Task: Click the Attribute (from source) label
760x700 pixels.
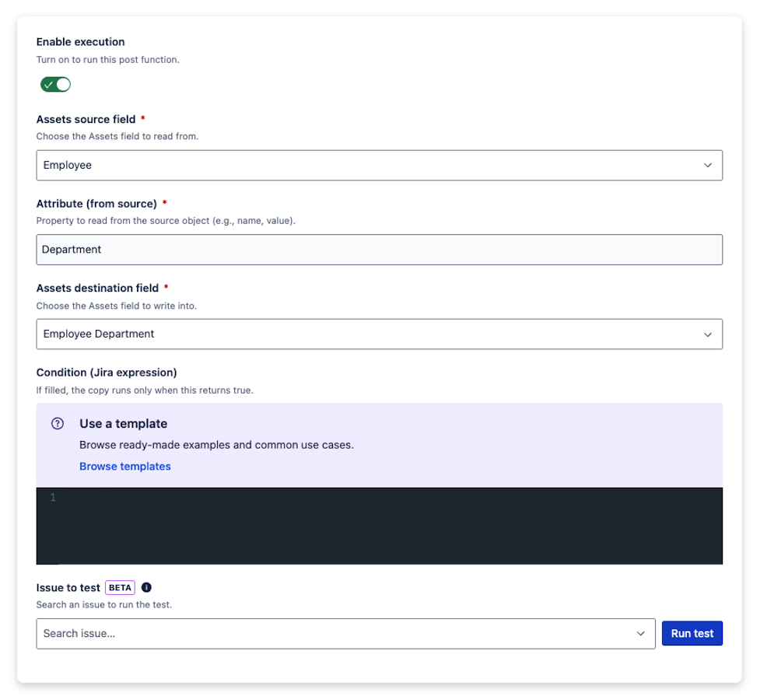Action: [96, 204]
